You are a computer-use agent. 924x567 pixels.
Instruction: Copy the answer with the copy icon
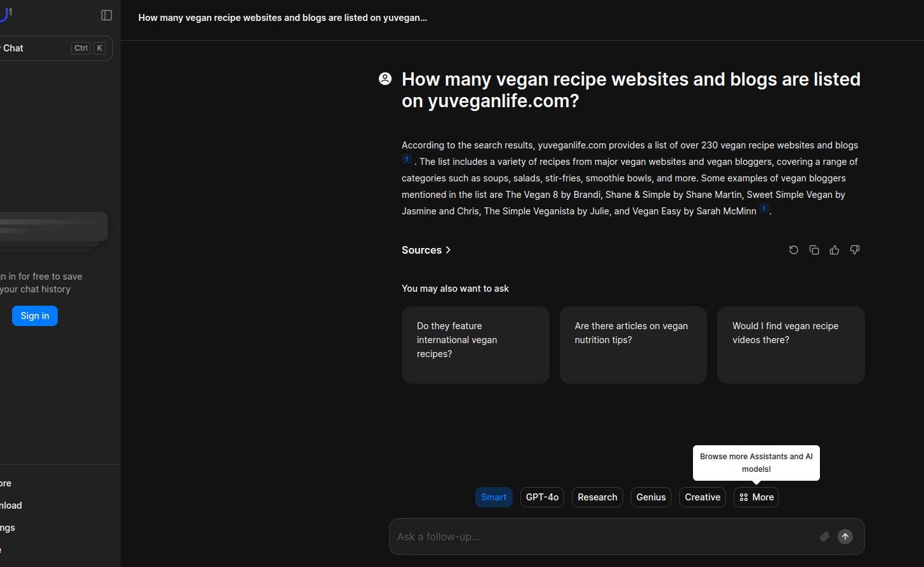coord(814,250)
